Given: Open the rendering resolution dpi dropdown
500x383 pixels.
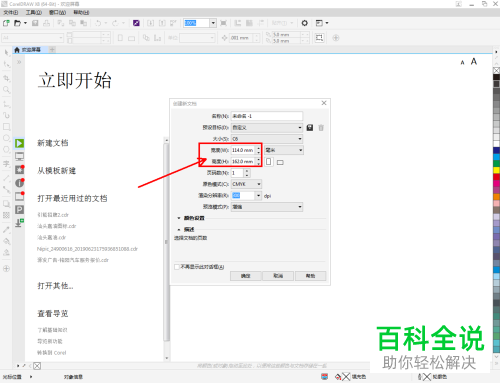Looking at the screenshot, I should click(258, 196).
